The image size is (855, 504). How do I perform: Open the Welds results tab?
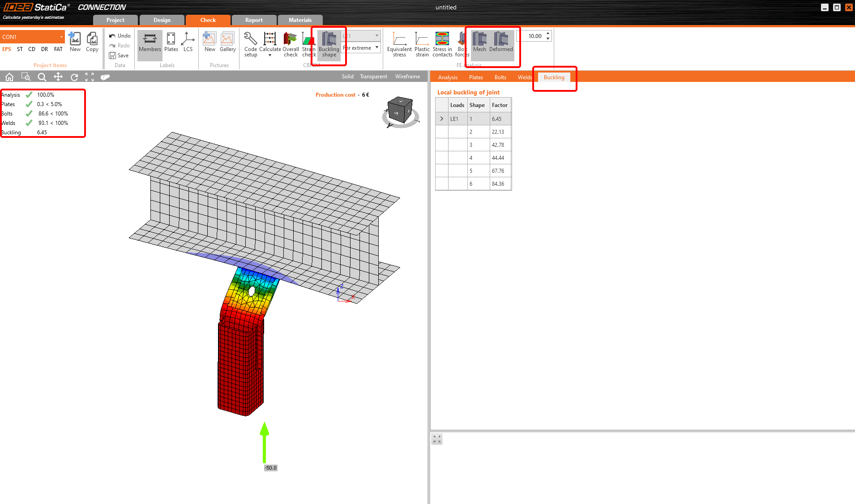point(524,77)
